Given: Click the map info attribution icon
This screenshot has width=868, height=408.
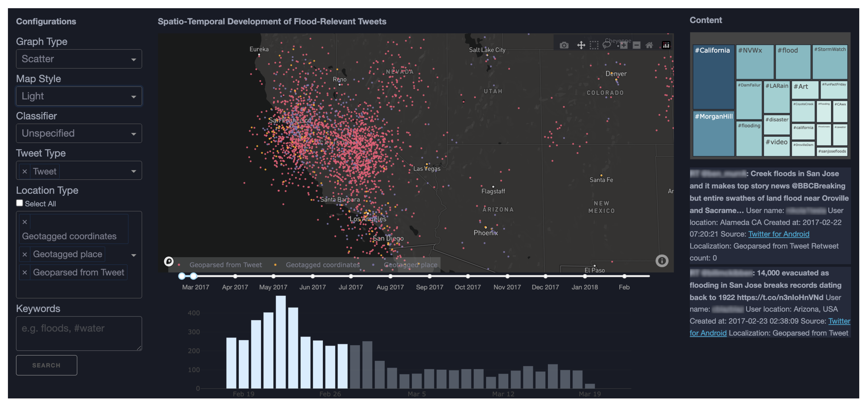Looking at the screenshot, I should click(661, 260).
